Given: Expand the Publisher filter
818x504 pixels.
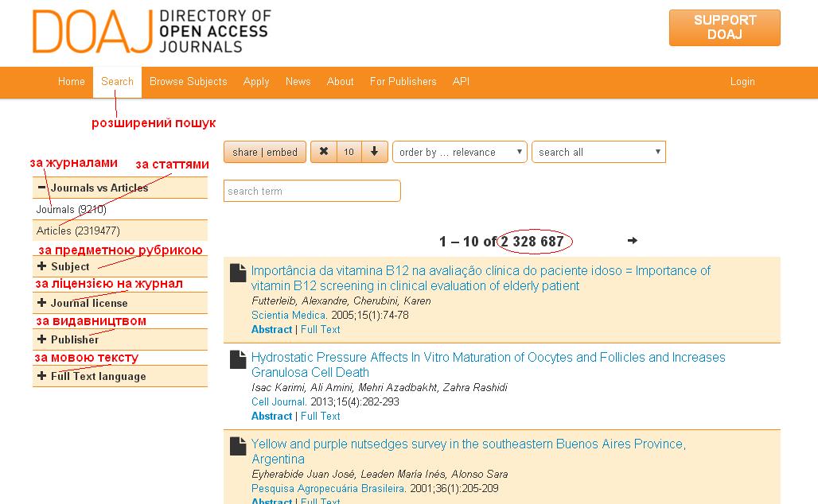Looking at the screenshot, I should coord(42,339).
